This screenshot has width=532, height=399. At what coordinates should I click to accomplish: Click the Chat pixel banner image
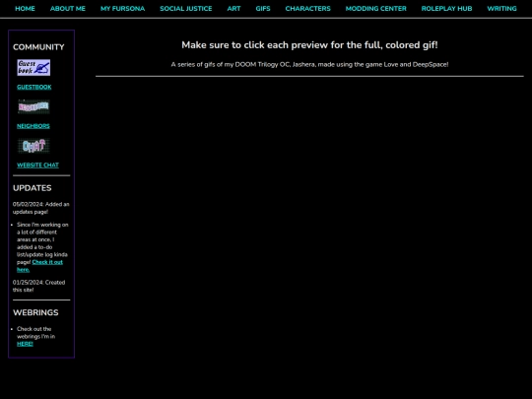pyautogui.click(x=33, y=146)
